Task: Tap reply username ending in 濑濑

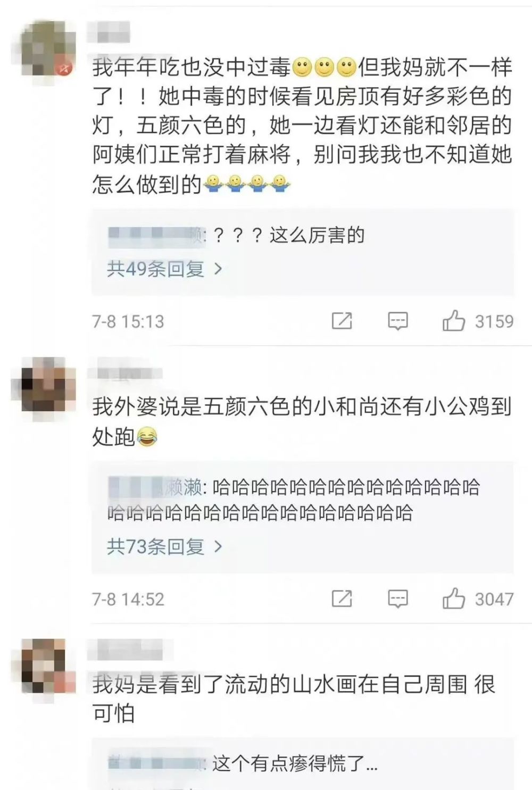Action: [x=155, y=487]
